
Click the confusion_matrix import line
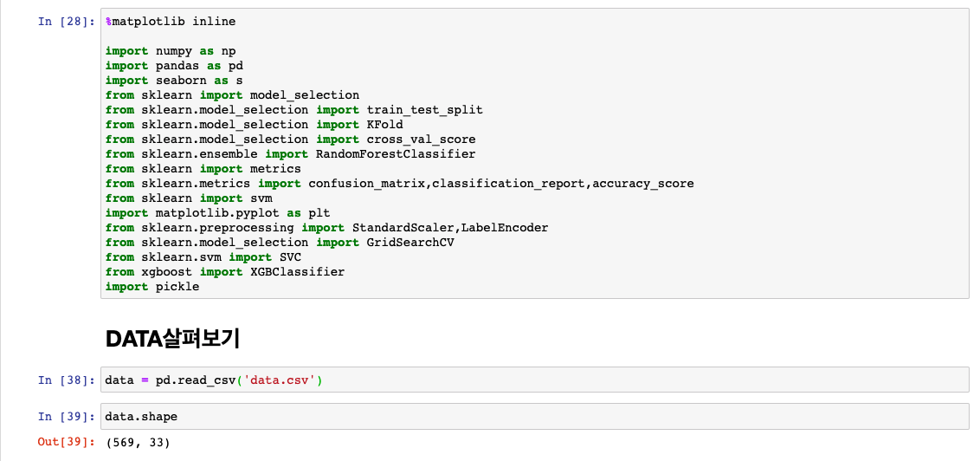pyautogui.click(x=399, y=184)
